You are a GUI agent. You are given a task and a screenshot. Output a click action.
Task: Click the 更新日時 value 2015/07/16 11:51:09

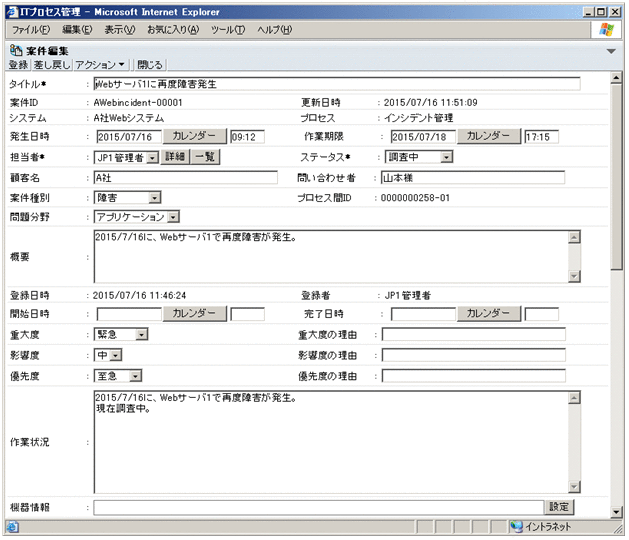click(430, 103)
